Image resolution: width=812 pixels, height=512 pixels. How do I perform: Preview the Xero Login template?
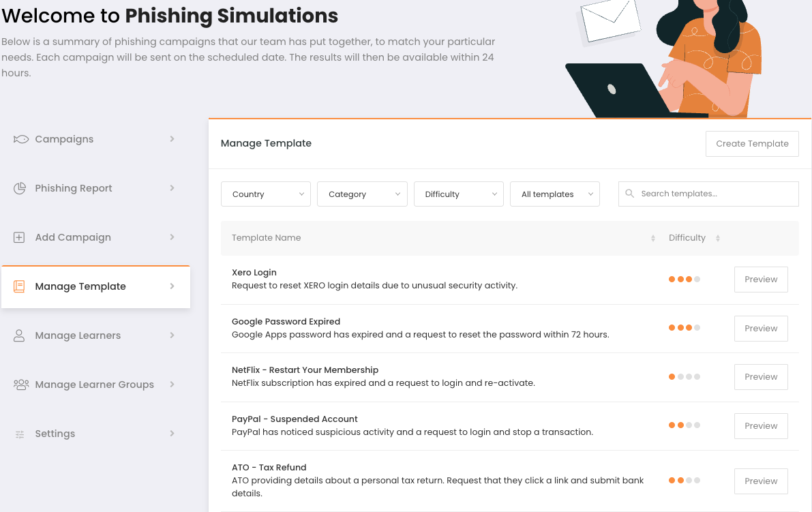click(761, 280)
